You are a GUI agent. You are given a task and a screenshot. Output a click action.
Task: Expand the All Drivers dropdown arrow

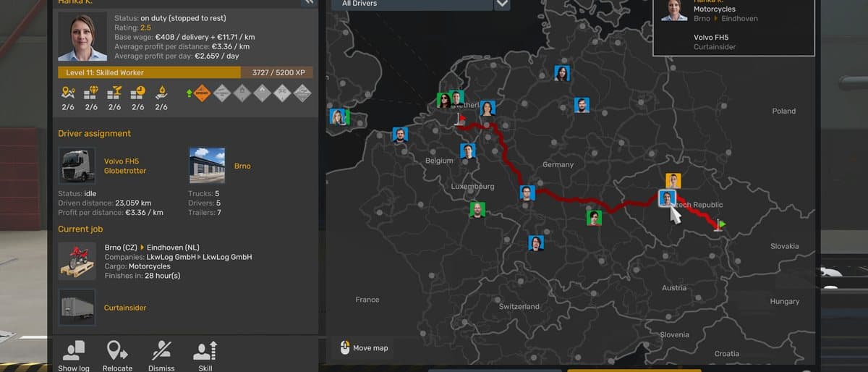502,4
